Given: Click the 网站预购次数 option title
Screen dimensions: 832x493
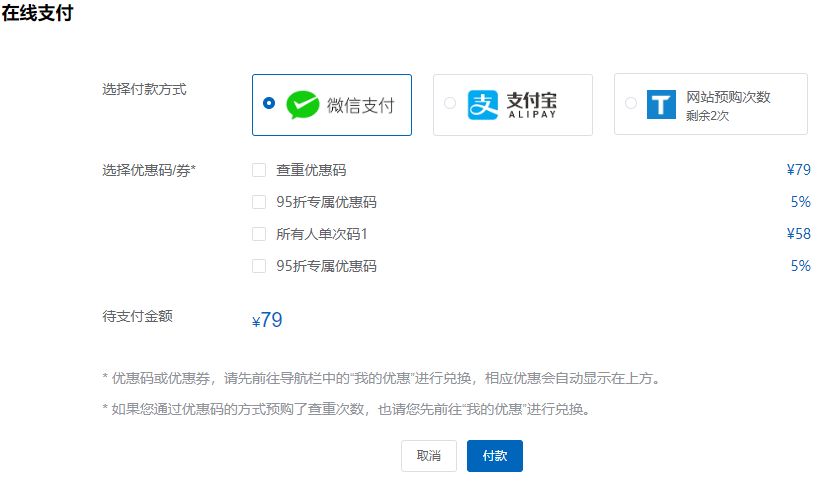Looking at the screenshot, I should pos(728,97).
